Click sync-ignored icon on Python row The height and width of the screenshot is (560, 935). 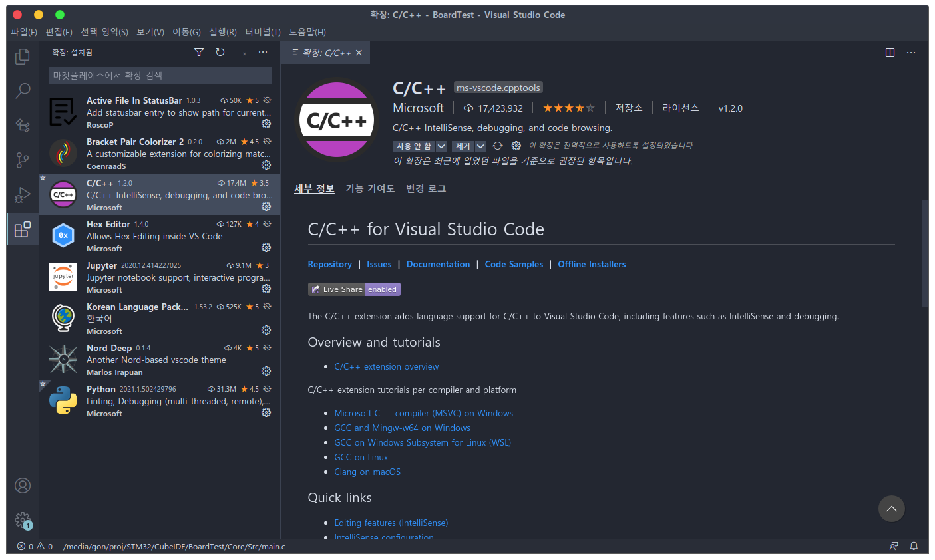(x=267, y=389)
